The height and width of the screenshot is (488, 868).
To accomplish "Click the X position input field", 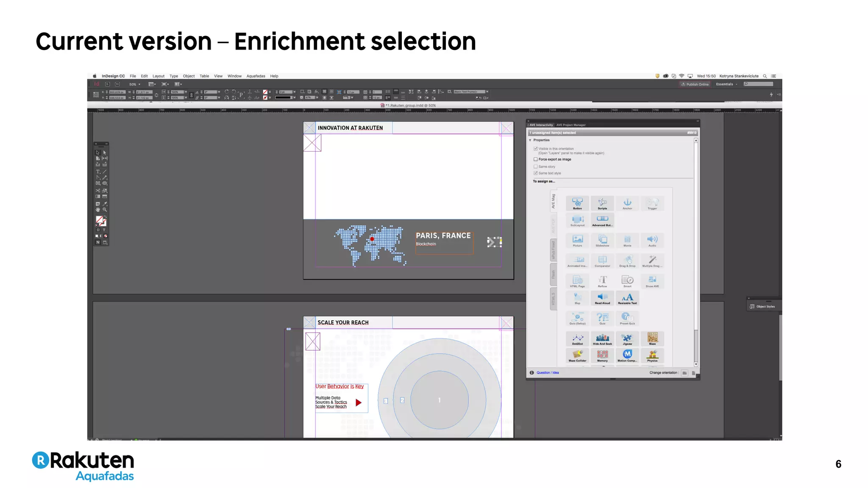I will coord(117,92).
